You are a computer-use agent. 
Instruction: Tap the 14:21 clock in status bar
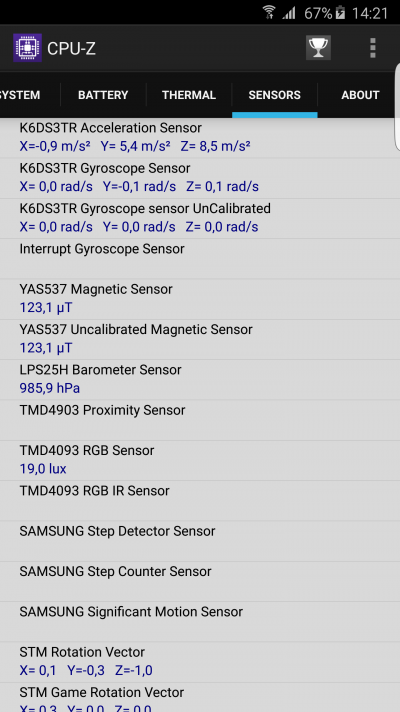(370, 13)
